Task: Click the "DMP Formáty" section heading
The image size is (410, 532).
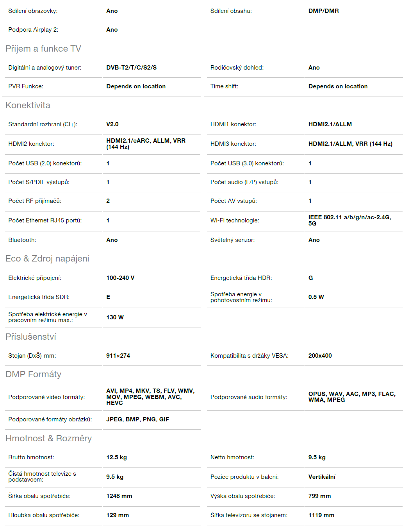Action: coord(33,374)
